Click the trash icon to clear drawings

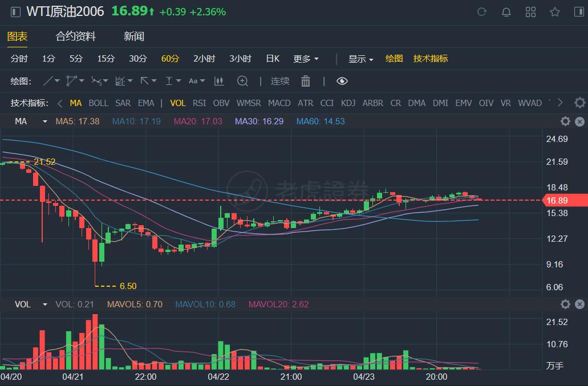[306, 81]
